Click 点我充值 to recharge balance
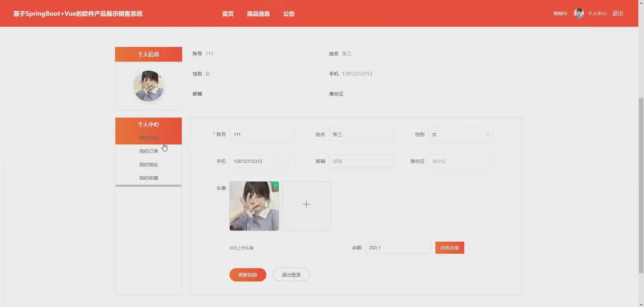The image size is (644, 307). (449, 247)
